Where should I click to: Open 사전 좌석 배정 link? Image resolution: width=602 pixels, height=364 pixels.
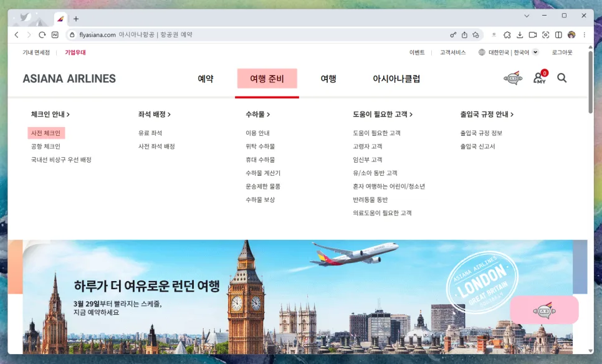[x=156, y=146]
